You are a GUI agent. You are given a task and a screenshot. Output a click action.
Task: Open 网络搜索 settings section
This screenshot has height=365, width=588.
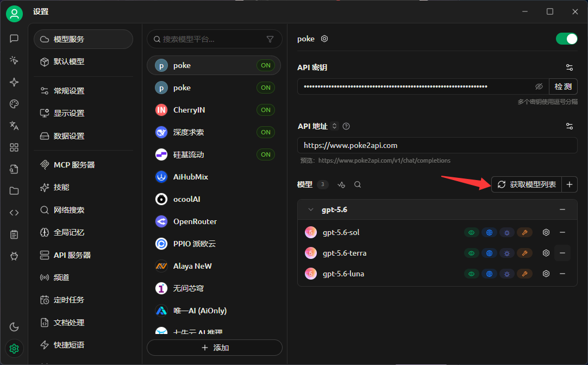[x=83, y=210]
